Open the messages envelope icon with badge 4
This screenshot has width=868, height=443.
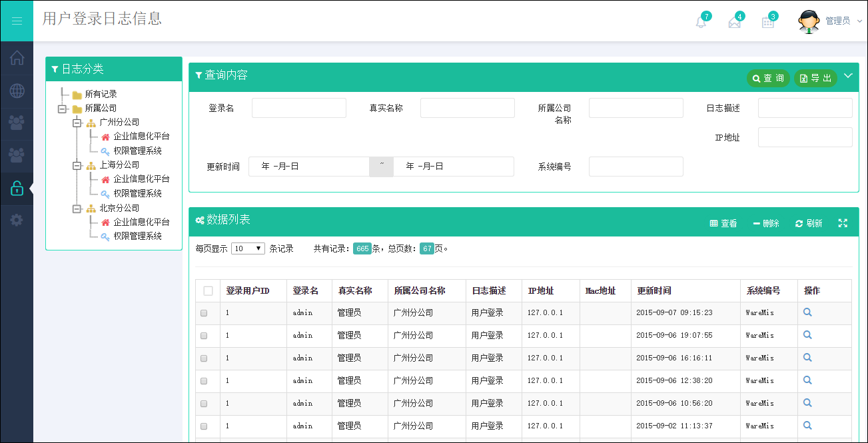[735, 21]
